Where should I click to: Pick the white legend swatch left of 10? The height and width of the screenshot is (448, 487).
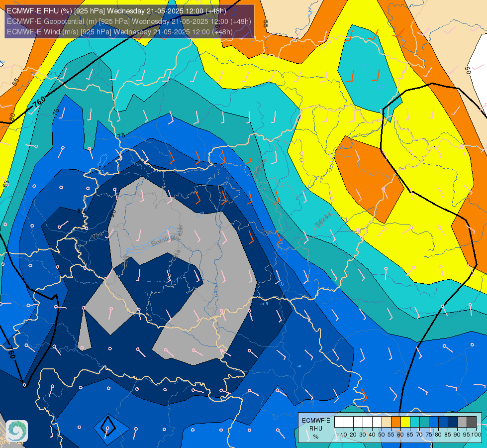coord(339,422)
